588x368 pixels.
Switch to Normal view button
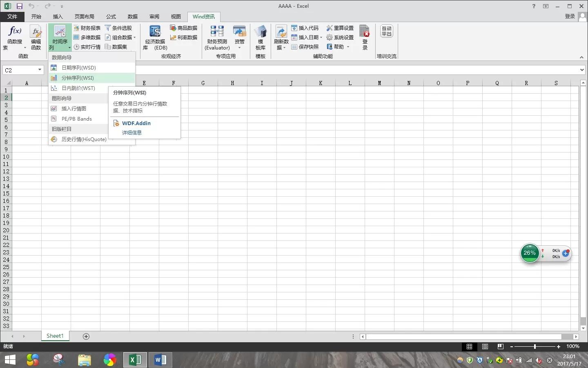tap(469, 346)
